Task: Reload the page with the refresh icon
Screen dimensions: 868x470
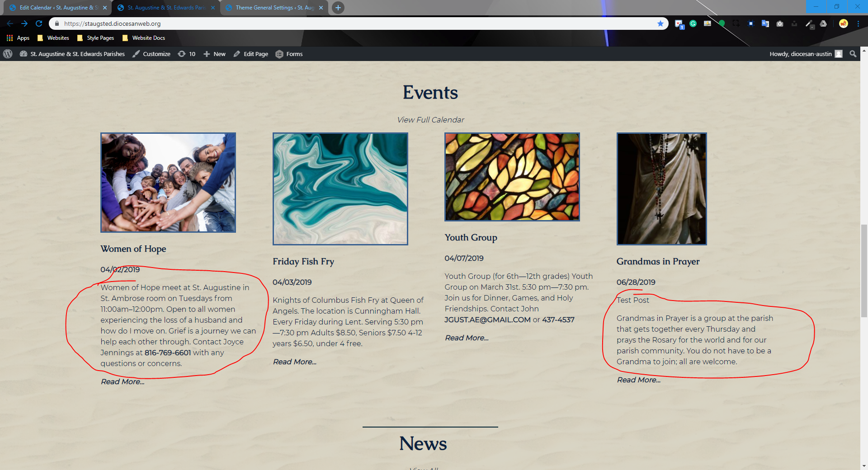Action: [x=39, y=23]
